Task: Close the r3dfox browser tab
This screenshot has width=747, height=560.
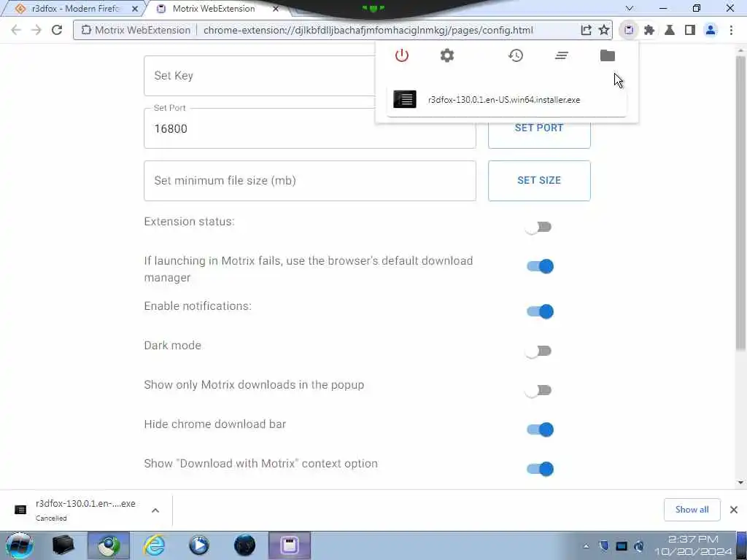Action: [x=135, y=9]
